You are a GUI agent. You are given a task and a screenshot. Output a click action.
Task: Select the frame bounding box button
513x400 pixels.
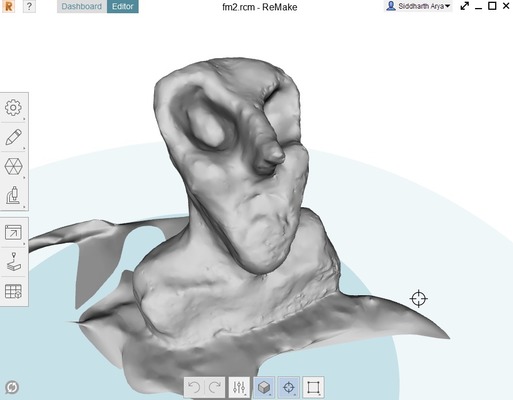[313, 387]
